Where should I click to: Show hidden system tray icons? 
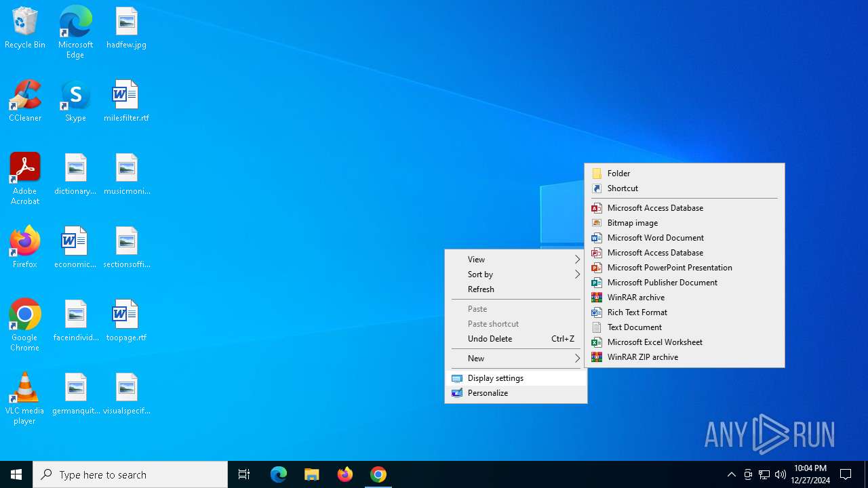pos(732,474)
